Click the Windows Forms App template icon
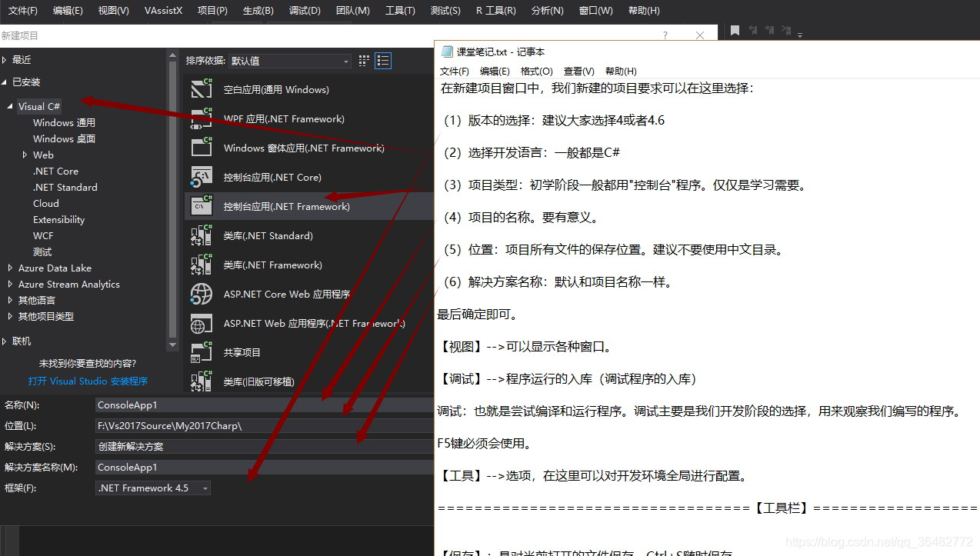The width and height of the screenshot is (980, 556). (202, 148)
